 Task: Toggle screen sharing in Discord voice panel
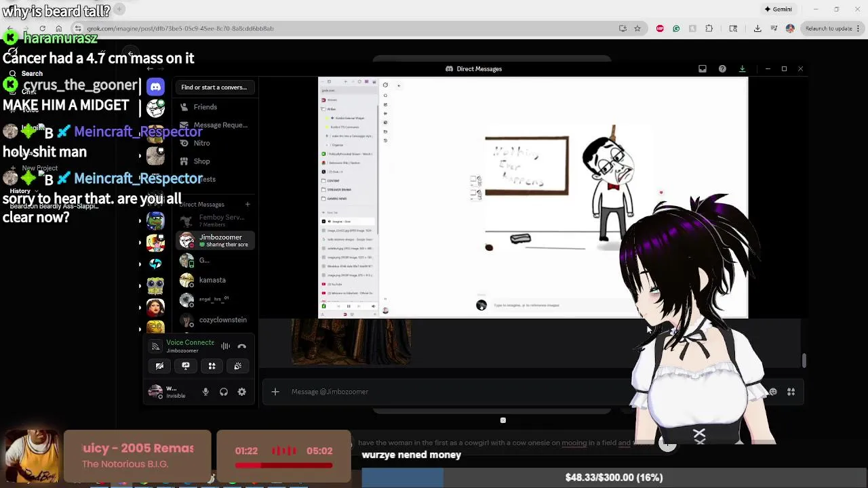click(186, 366)
